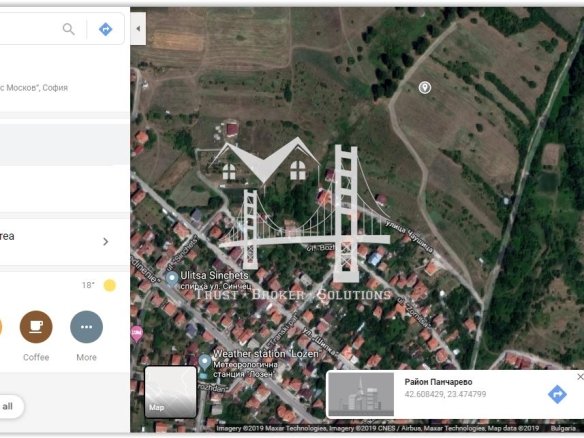
Task: Close the Район Панчарево info card
Action: pos(580,377)
